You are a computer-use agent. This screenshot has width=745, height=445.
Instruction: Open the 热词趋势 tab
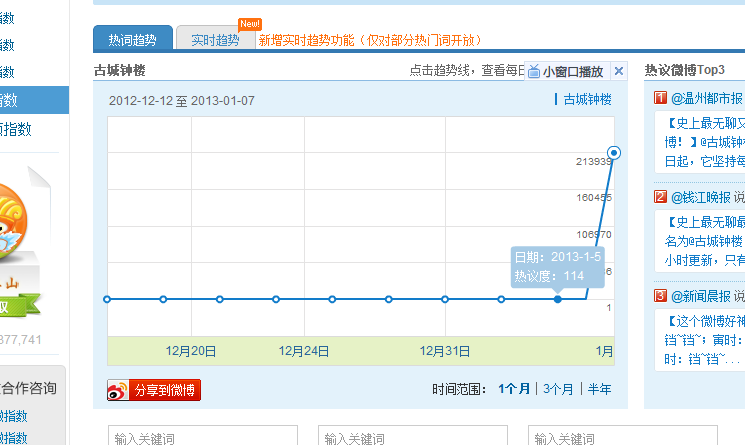coord(132,40)
